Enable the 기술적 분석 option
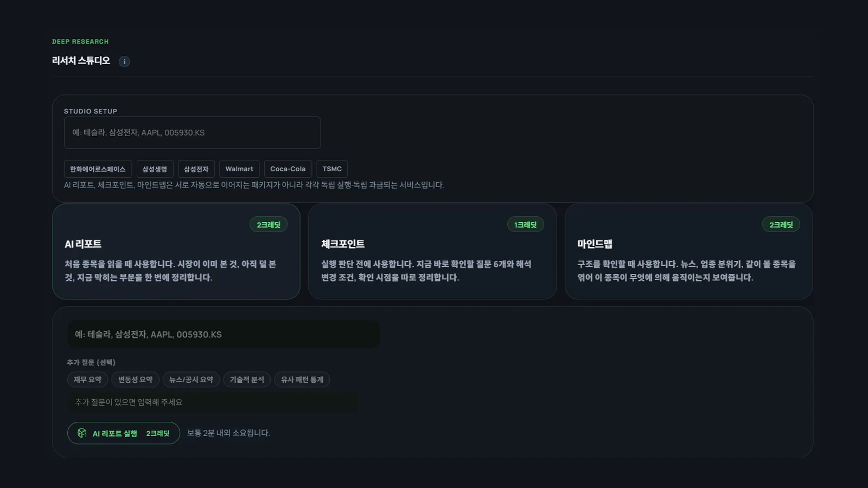This screenshot has height=488, width=868. 247,380
